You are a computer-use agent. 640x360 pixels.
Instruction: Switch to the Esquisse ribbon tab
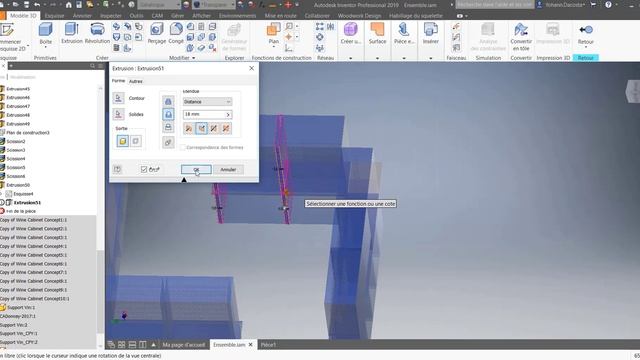(55, 16)
